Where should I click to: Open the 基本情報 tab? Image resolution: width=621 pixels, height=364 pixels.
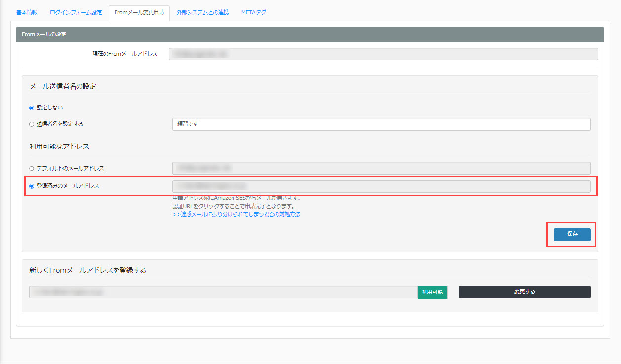27,12
